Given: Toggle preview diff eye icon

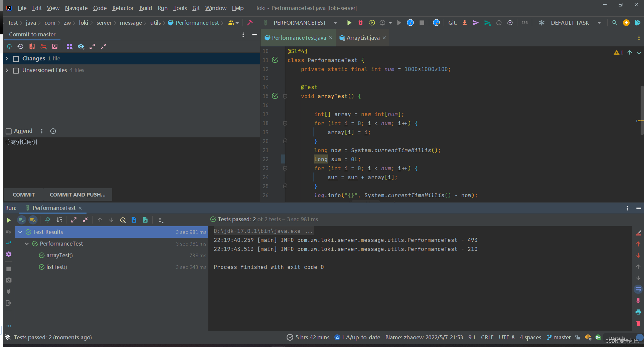Looking at the screenshot, I should (81, 46).
